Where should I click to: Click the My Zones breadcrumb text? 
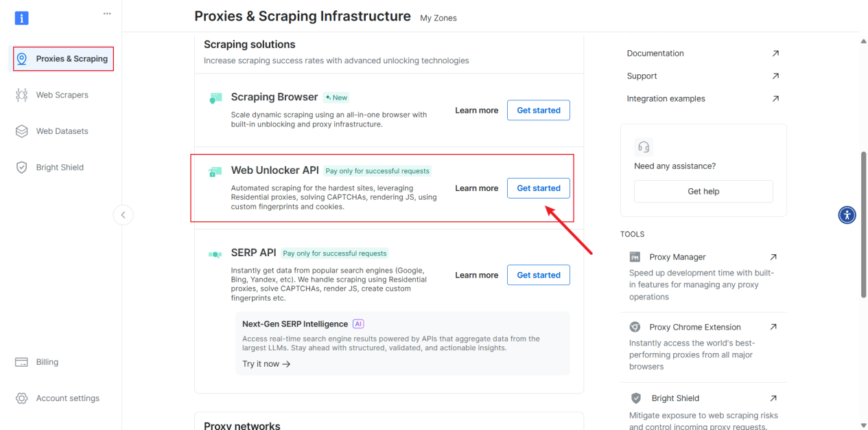click(x=438, y=18)
